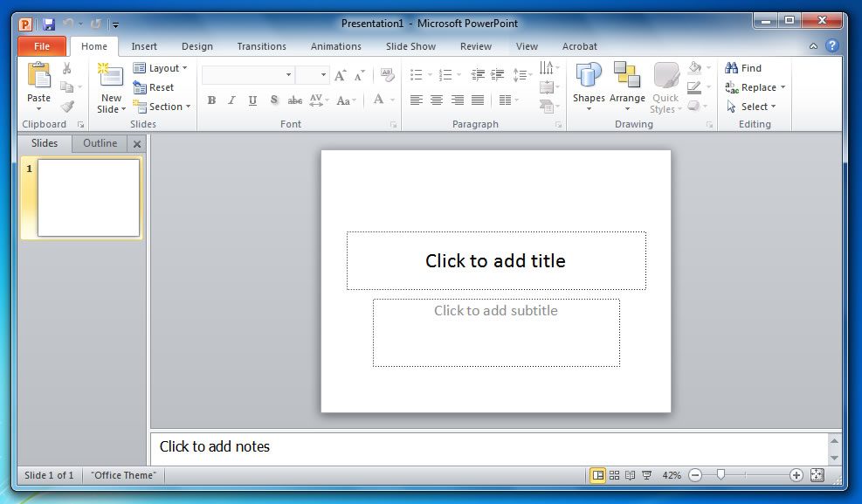Toggle Bold formatting

[x=211, y=100]
